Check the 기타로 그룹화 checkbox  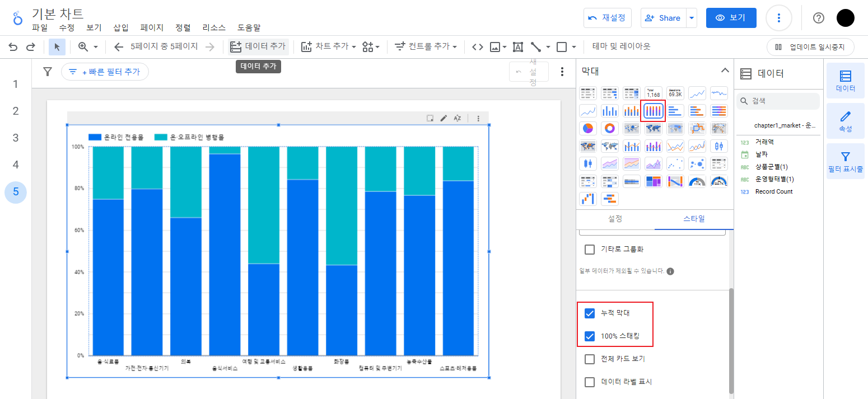(589, 249)
